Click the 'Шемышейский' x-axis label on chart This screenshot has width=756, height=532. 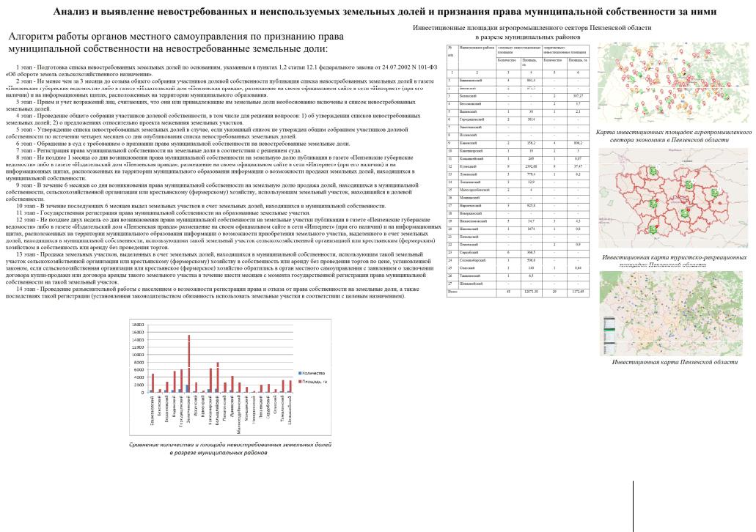pyautogui.click(x=290, y=411)
